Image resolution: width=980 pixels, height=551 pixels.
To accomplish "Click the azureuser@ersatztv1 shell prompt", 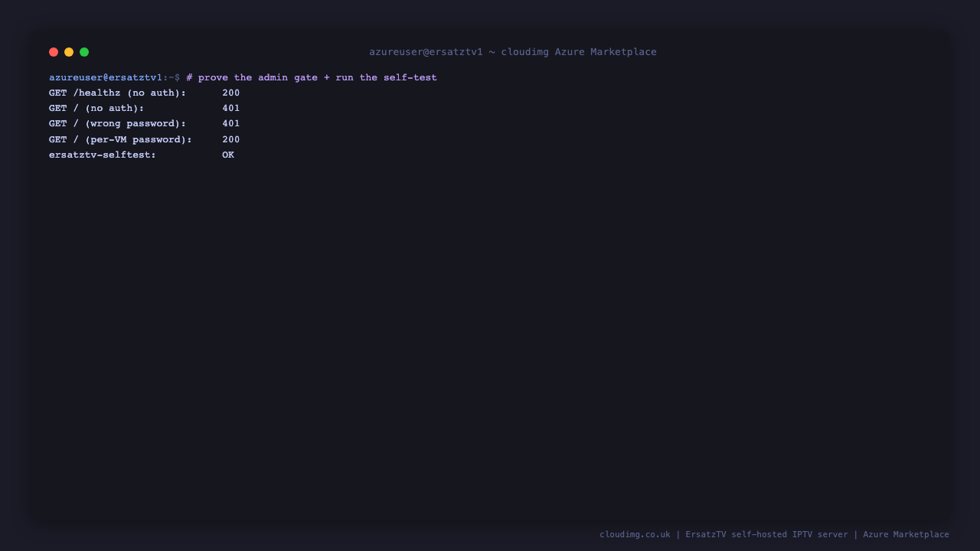I will tap(115, 77).
